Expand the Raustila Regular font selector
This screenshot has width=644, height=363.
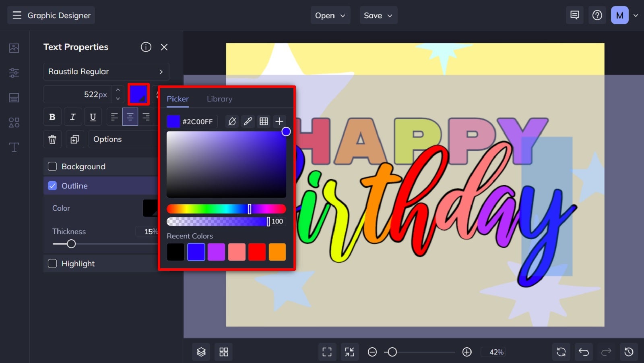pyautogui.click(x=106, y=71)
